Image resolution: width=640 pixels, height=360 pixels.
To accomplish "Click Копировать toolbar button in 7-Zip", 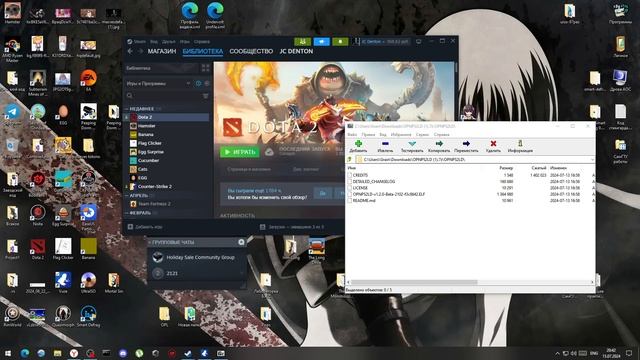I will (x=439, y=146).
